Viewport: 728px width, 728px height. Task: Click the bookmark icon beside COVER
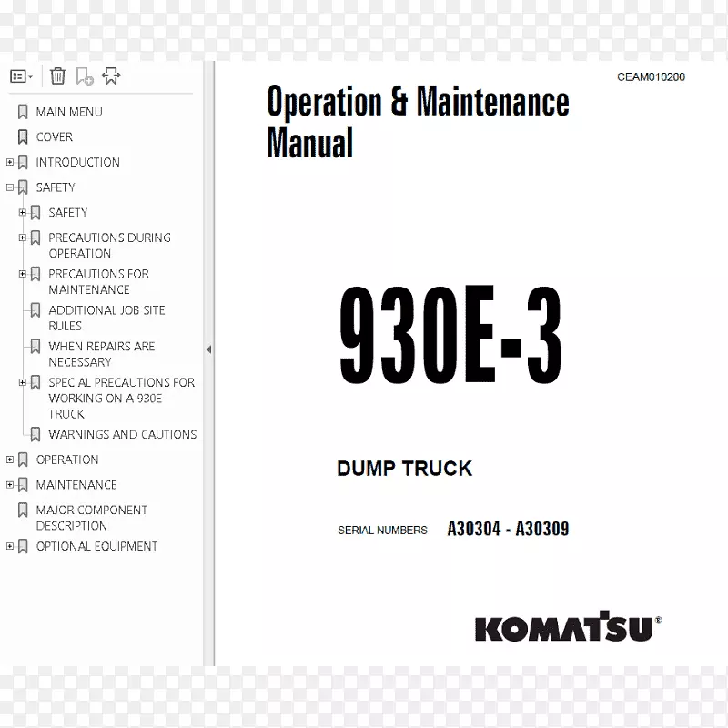coord(22,137)
